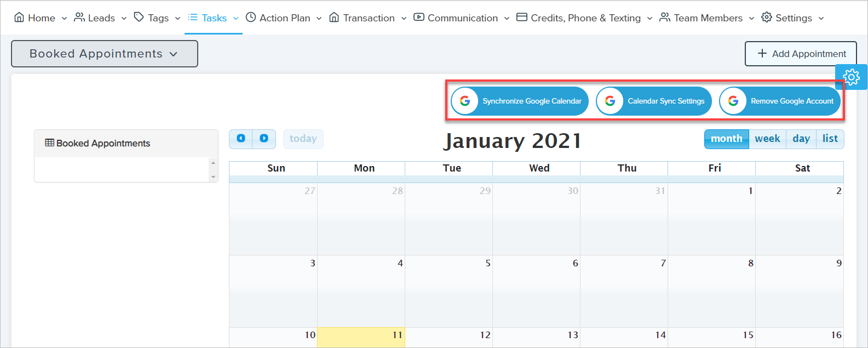Click the blue settings gear icon

point(852,77)
